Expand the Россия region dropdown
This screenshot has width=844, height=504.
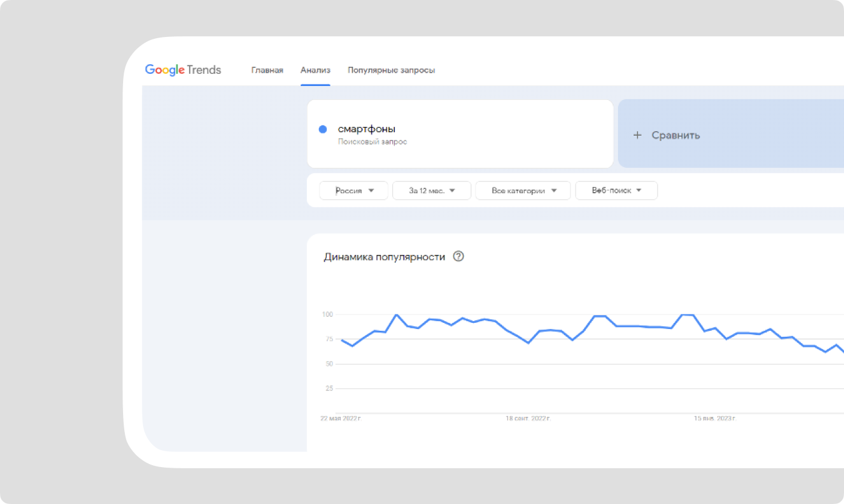point(354,190)
